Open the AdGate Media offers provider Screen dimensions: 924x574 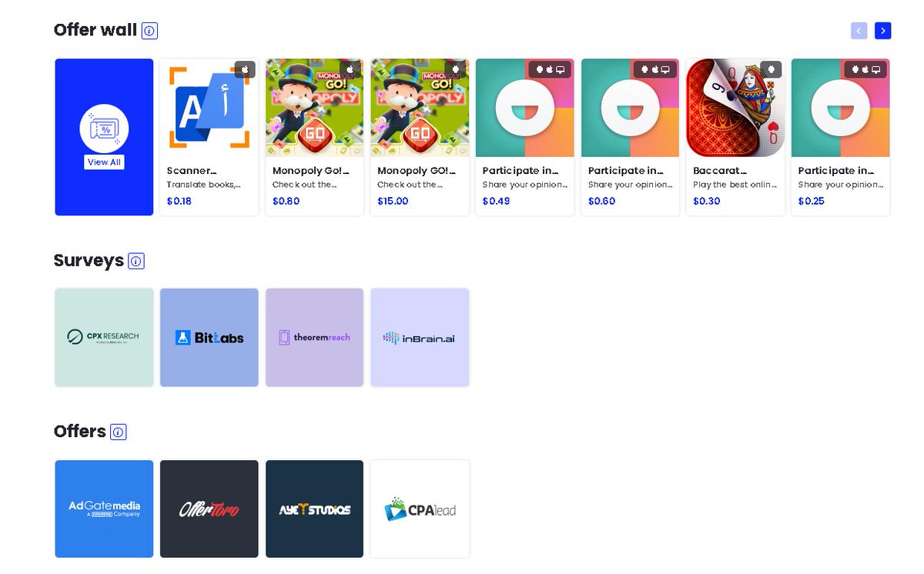click(104, 509)
